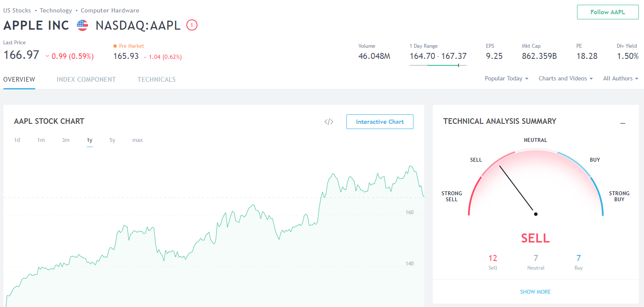The height and width of the screenshot is (307, 644).
Task: Open the Interactive Chart
Action: pyautogui.click(x=380, y=122)
